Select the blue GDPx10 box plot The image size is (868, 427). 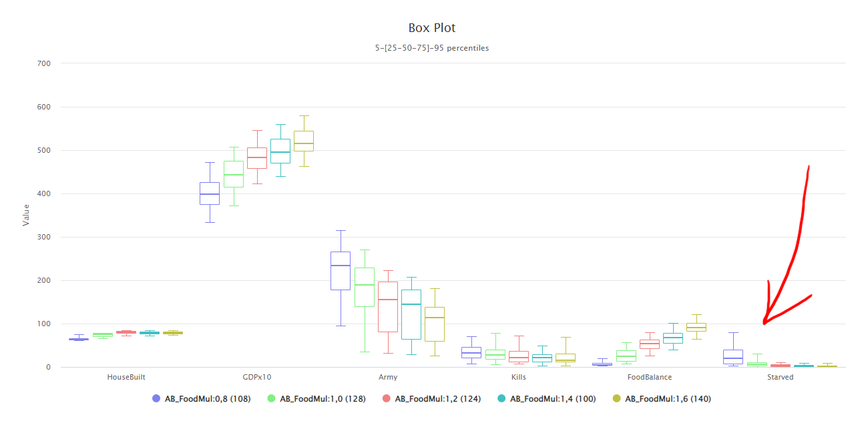pyautogui.click(x=210, y=193)
